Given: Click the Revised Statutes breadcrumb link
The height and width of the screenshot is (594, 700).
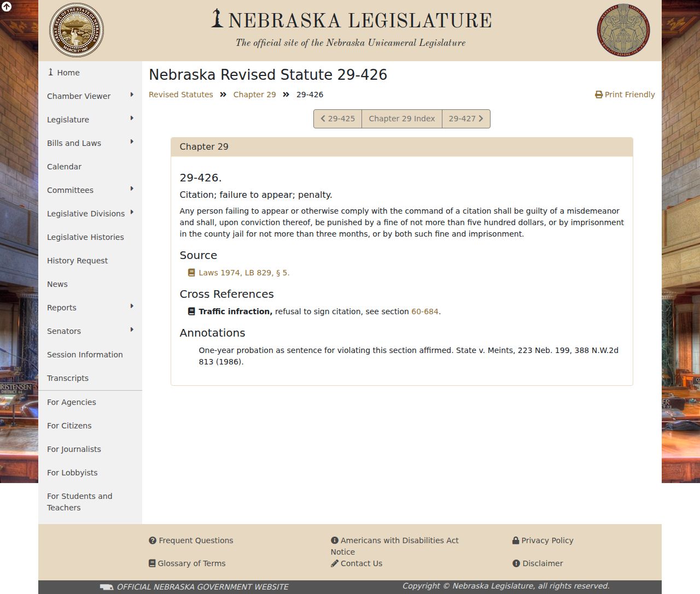Looking at the screenshot, I should pyautogui.click(x=181, y=95).
